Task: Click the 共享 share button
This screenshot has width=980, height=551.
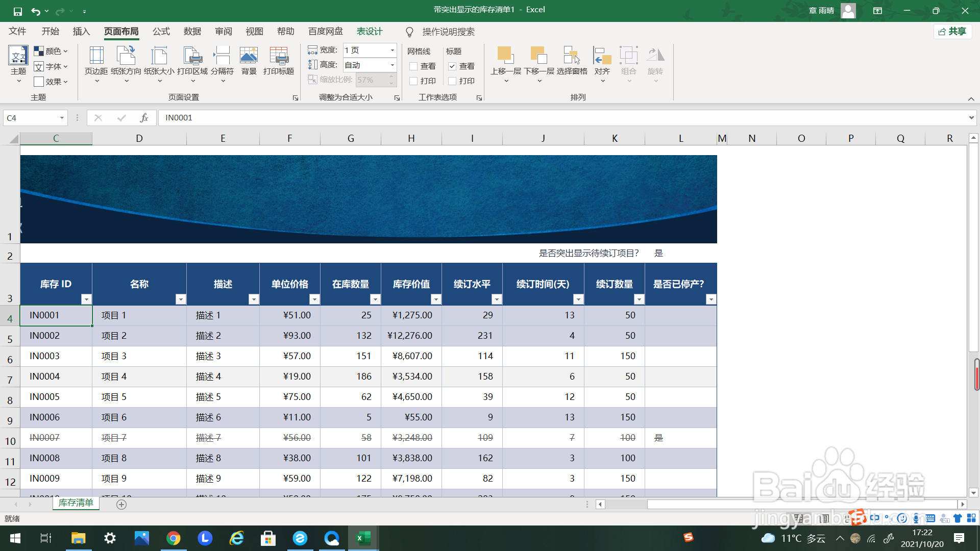Action: [x=953, y=32]
